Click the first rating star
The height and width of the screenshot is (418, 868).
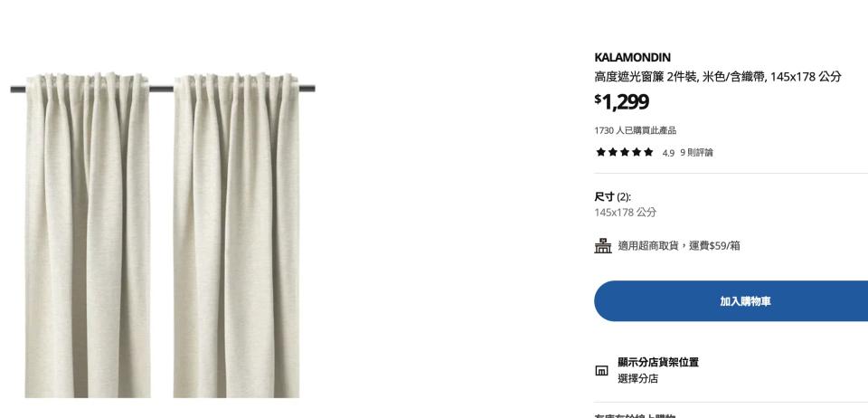600,152
